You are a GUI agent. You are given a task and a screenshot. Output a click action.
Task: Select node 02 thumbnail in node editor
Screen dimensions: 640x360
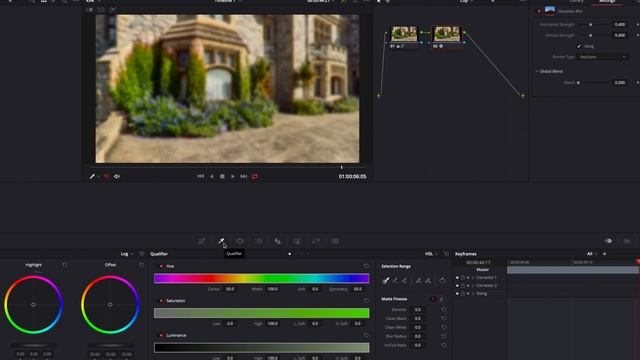pyautogui.click(x=447, y=34)
